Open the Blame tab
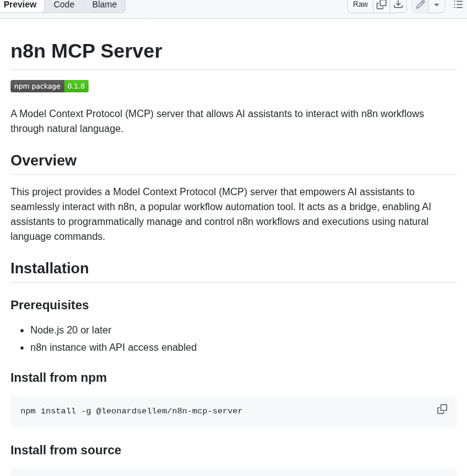 (105, 4)
